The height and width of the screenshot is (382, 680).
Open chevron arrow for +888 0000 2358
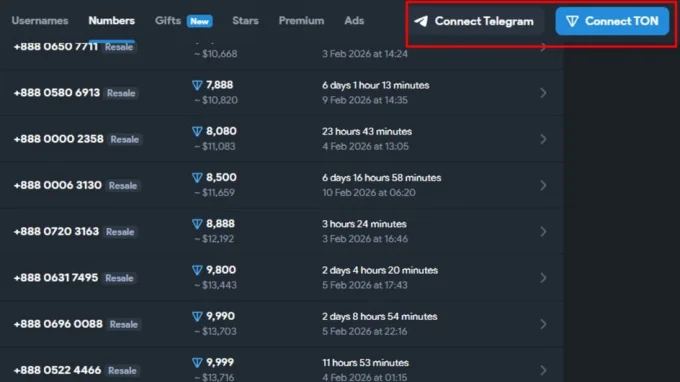click(x=543, y=139)
